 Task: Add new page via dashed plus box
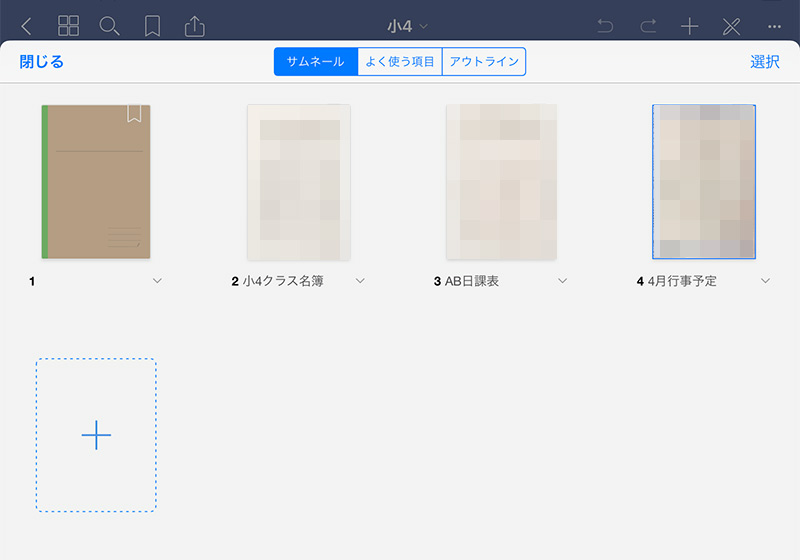click(96, 435)
